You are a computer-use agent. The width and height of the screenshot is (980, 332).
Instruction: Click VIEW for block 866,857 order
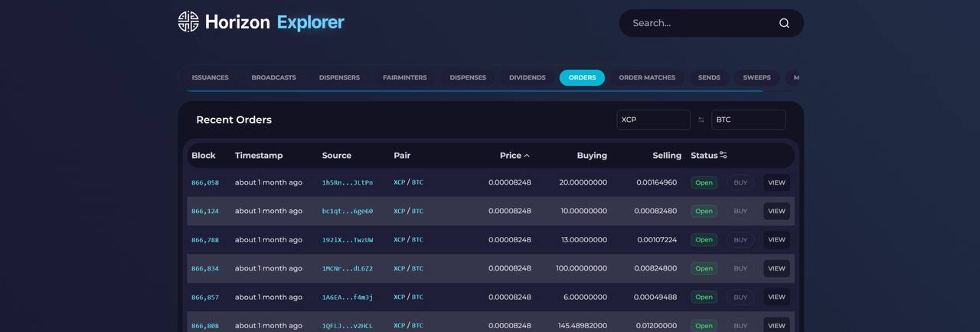776,297
